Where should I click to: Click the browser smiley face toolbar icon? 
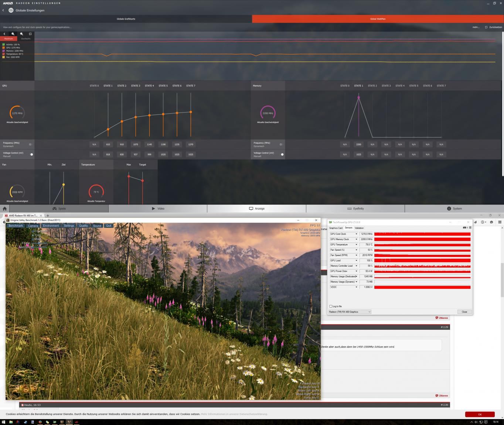tap(491, 222)
